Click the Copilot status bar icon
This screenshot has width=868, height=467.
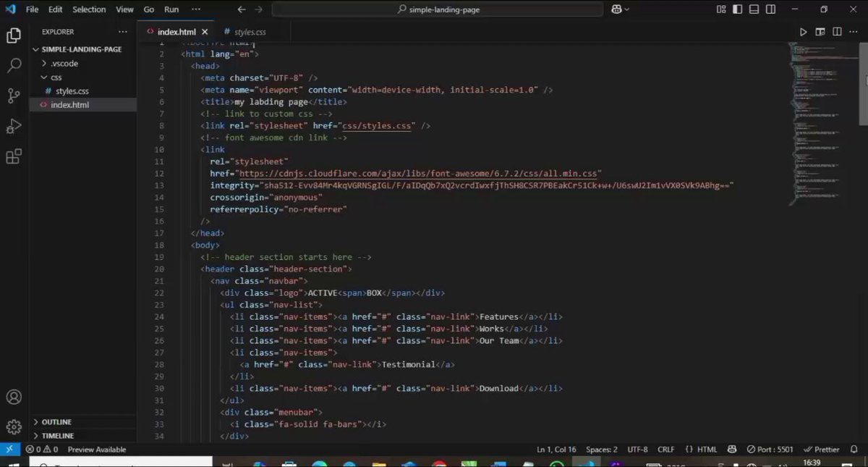732,450
